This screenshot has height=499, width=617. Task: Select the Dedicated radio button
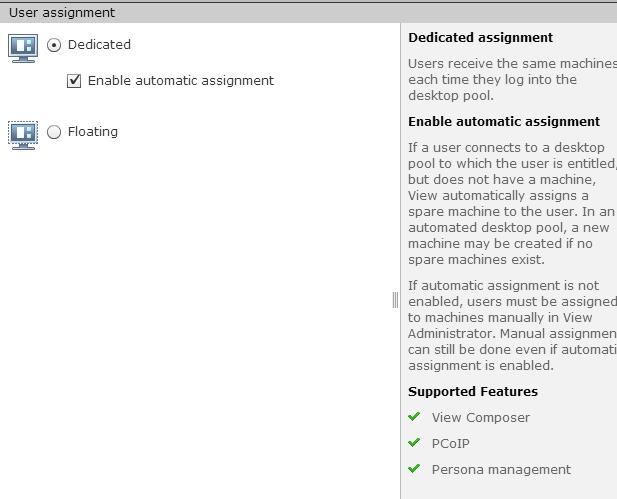click(x=54, y=45)
